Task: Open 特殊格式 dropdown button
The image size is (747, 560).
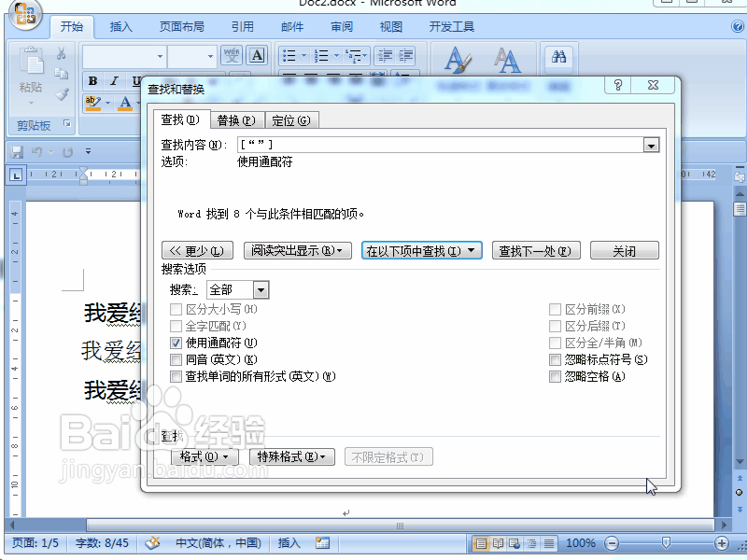Action: tap(292, 457)
